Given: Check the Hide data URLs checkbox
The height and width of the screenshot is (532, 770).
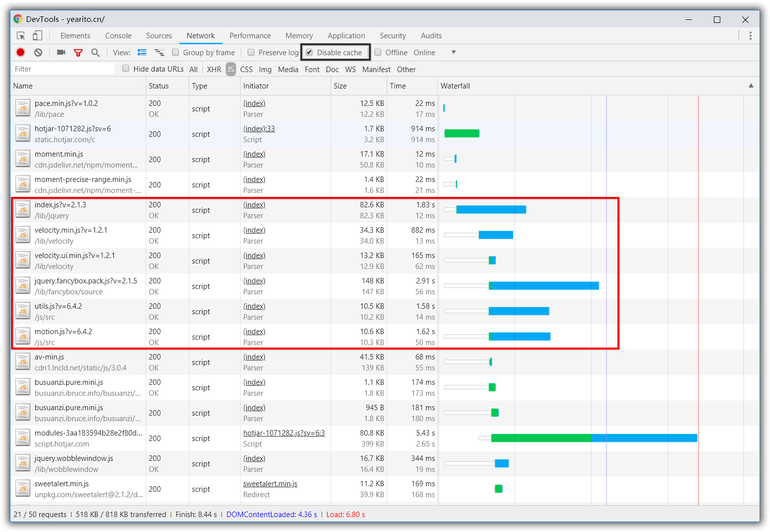Looking at the screenshot, I should 126,69.
